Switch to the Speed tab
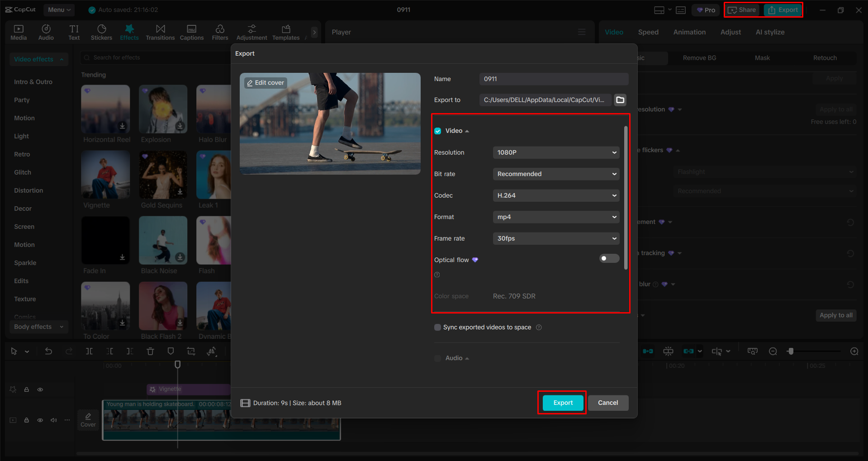Viewport: 868px width, 461px height. (x=648, y=32)
